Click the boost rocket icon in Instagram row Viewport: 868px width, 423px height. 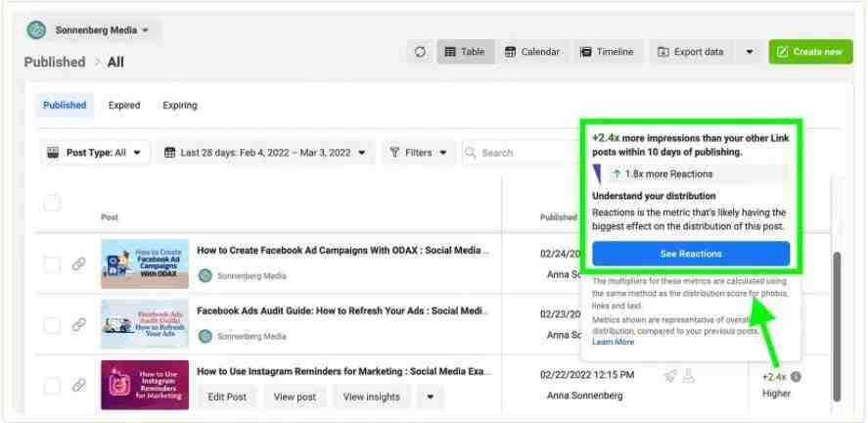point(670,377)
